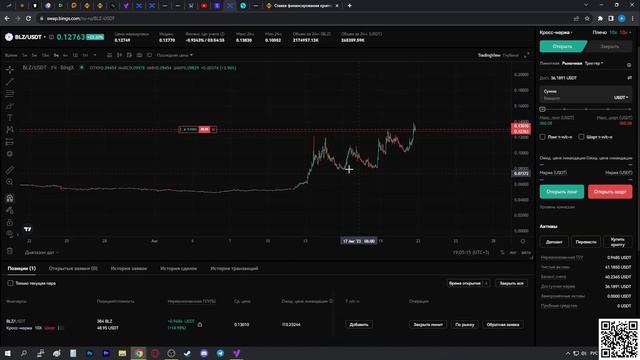Toggle the 'авто' auto scale option

tap(526, 253)
